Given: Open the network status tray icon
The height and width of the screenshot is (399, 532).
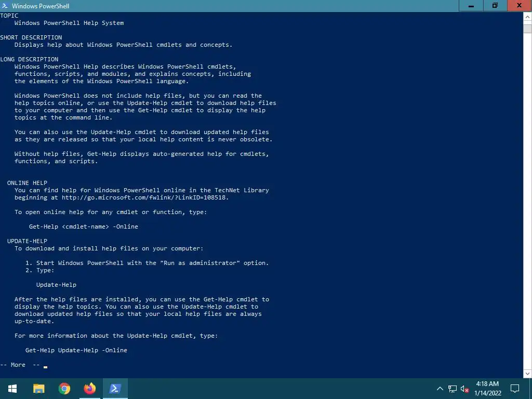Looking at the screenshot, I should click(453, 389).
